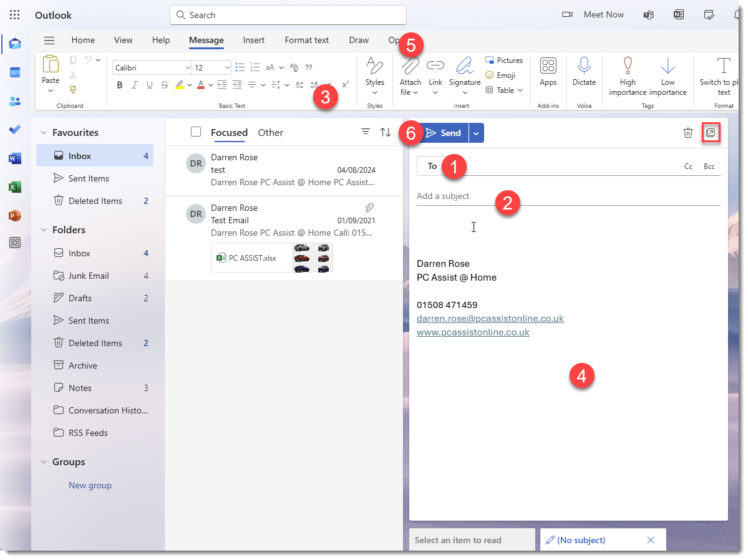This screenshot has width=748, height=560.
Task: Insert a Signature into the message
Action: tap(464, 75)
